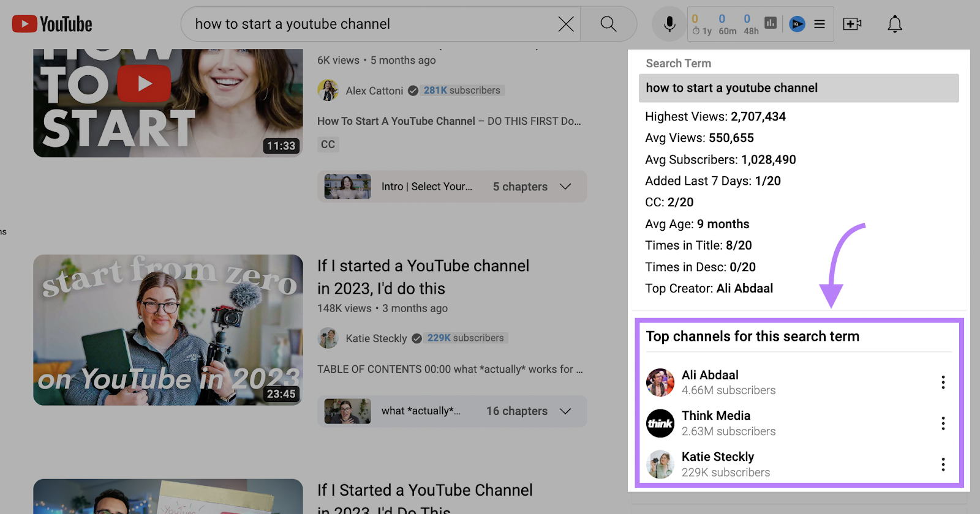Viewport: 980px width, 514px height.
Task: Open 'If I Started a YouTube Channel' third result
Action: coord(425,497)
